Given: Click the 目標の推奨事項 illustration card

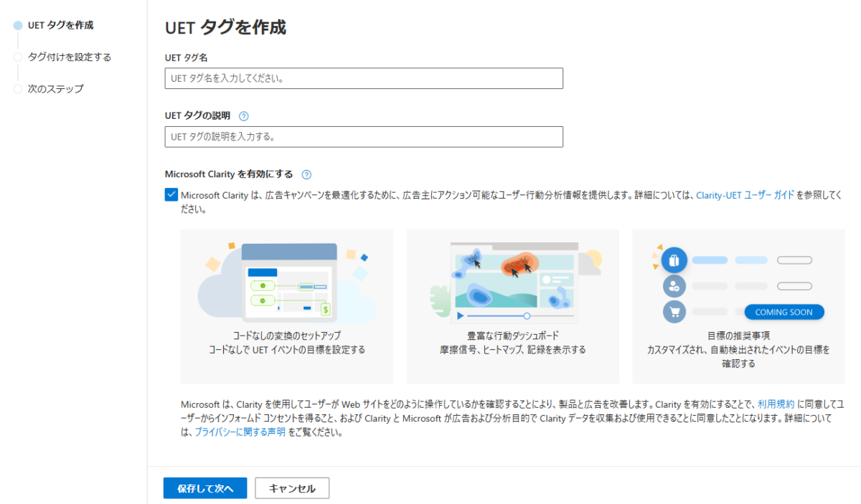Looking at the screenshot, I should click(x=738, y=307).
